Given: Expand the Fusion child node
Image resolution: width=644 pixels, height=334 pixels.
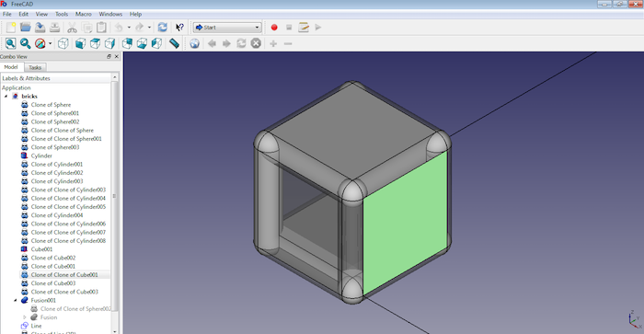Looking at the screenshot, I should pos(24,317).
